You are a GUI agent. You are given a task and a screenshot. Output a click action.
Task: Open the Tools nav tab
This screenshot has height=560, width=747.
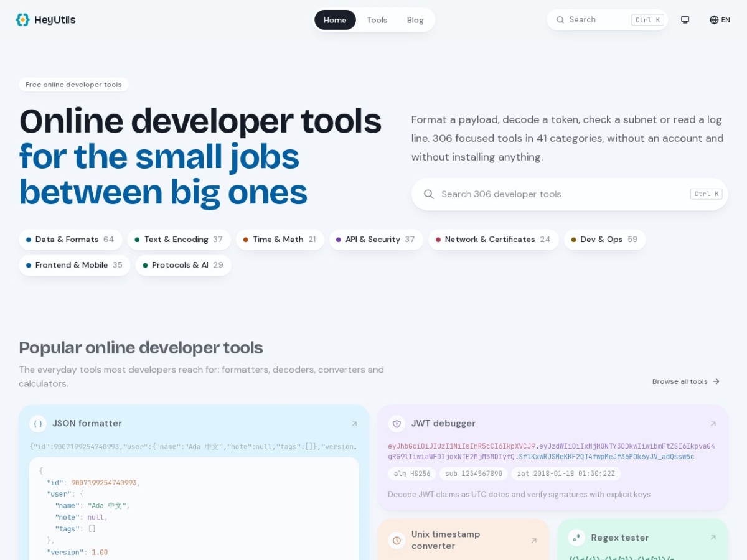(377, 20)
